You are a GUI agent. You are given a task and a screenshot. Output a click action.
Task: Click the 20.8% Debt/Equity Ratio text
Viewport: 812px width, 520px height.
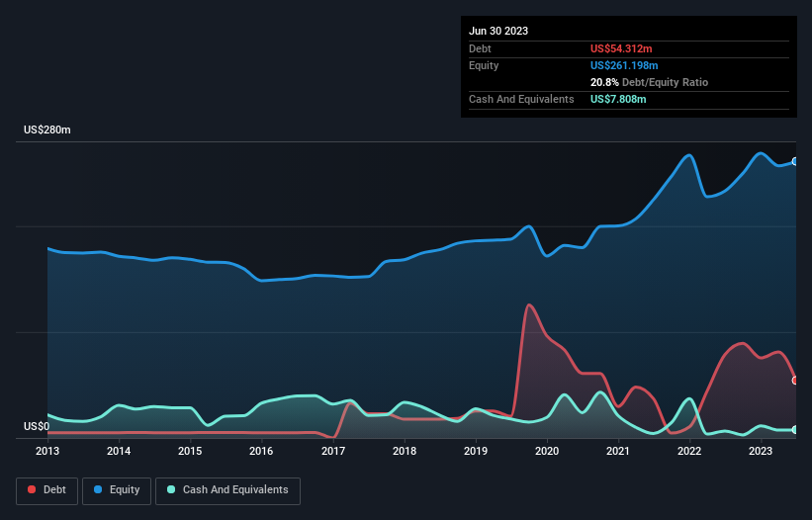click(x=649, y=82)
